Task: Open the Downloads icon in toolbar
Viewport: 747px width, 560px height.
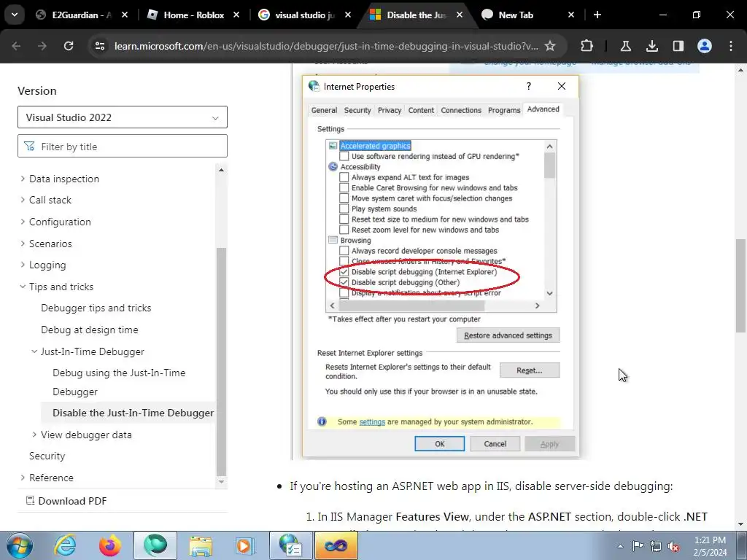Action: click(x=651, y=46)
